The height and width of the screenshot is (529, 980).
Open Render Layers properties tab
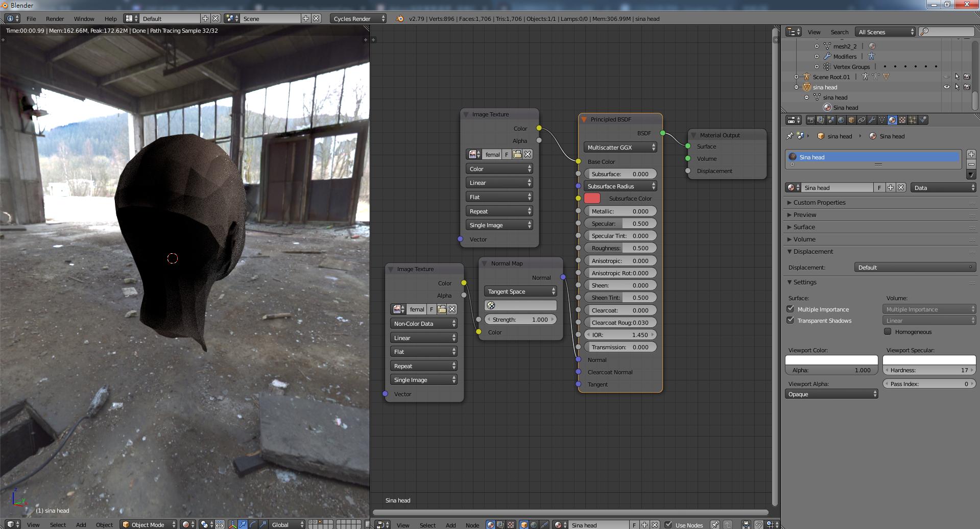[821, 120]
